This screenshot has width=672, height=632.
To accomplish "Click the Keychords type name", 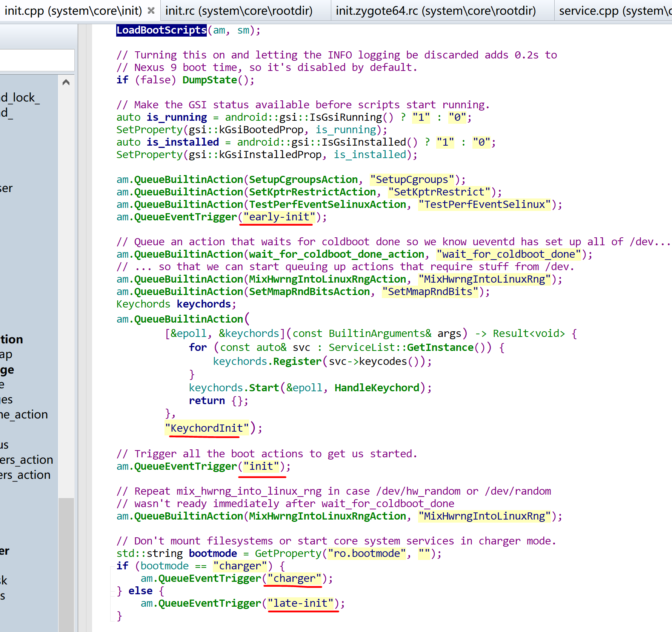I will 143,304.
